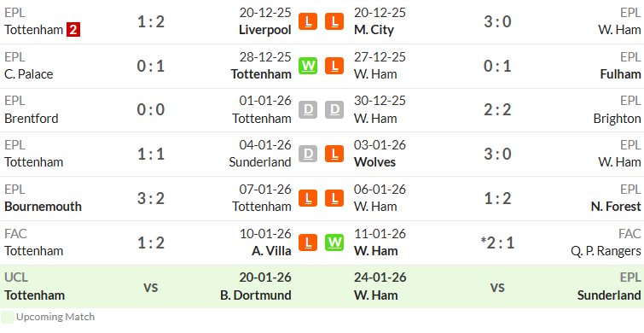Click the red card 2 icon beside Tottenham
The width and height of the screenshot is (644, 333).
pyautogui.click(x=73, y=30)
